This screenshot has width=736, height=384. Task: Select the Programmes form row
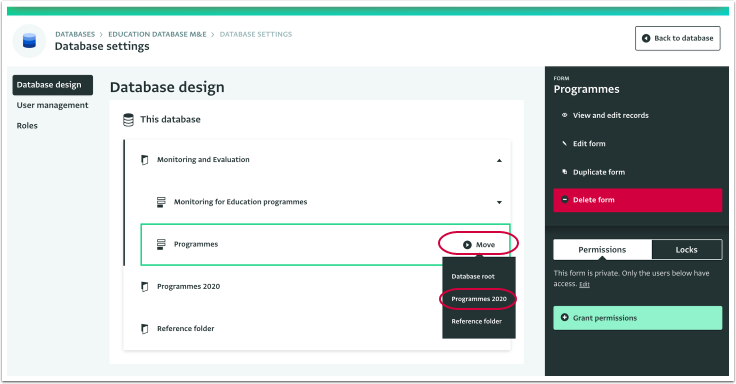[325, 245]
